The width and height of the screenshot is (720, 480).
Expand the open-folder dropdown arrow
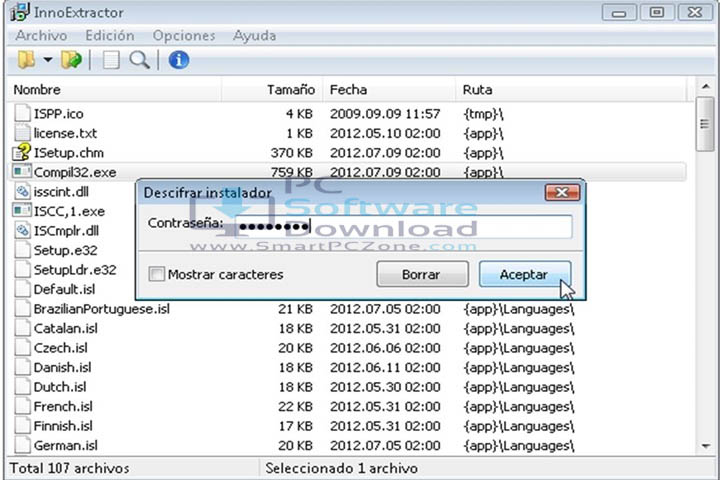click(48, 60)
